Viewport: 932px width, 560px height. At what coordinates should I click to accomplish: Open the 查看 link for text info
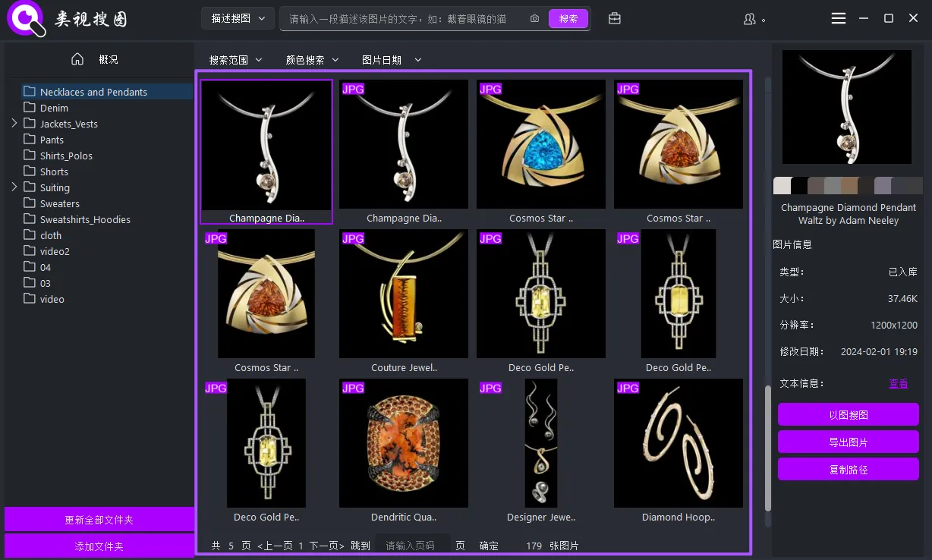point(899,383)
